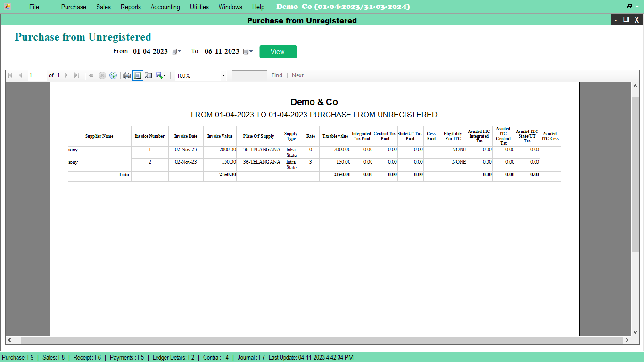Screen dimensions: 644x362
Task: Select the Print Layout view icon
Action: [x=138, y=75]
